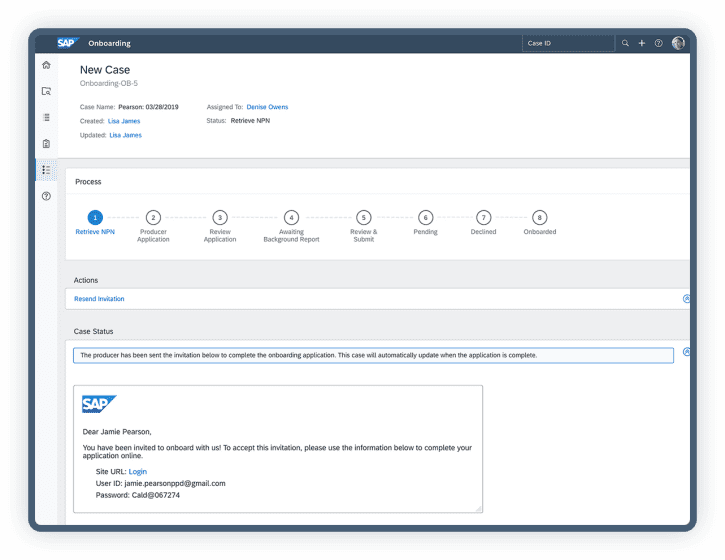Viewport: 725px width, 560px height.
Task: Click the Case Status section heading
Action: 93,331
